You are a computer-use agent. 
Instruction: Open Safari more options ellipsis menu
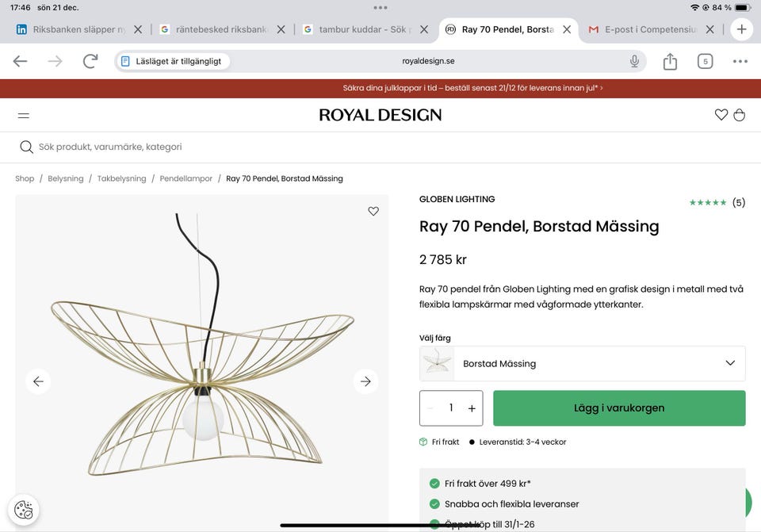(x=740, y=61)
